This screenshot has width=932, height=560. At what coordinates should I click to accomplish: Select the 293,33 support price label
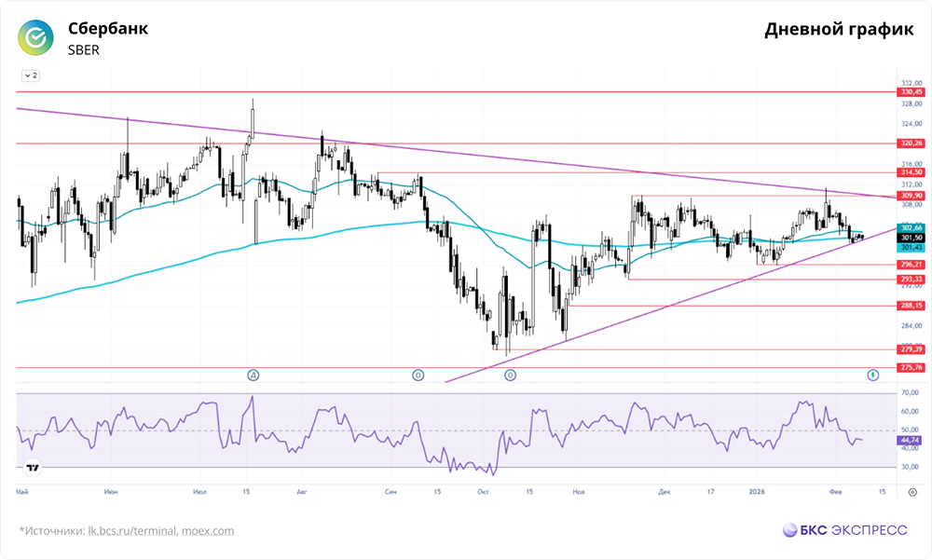click(x=911, y=280)
